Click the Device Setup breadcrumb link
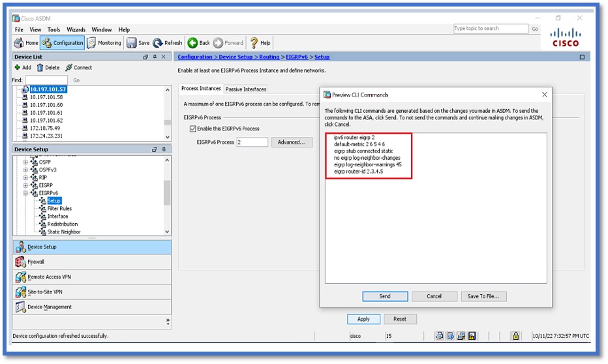The height and width of the screenshot is (364, 608). tap(236, 57)
